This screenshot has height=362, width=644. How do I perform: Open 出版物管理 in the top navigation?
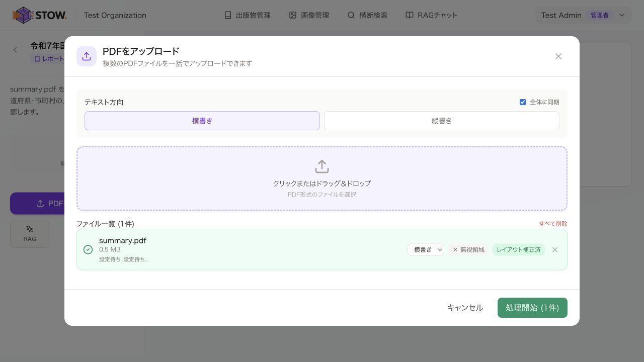pyautogui.click(x=248, y=15)
